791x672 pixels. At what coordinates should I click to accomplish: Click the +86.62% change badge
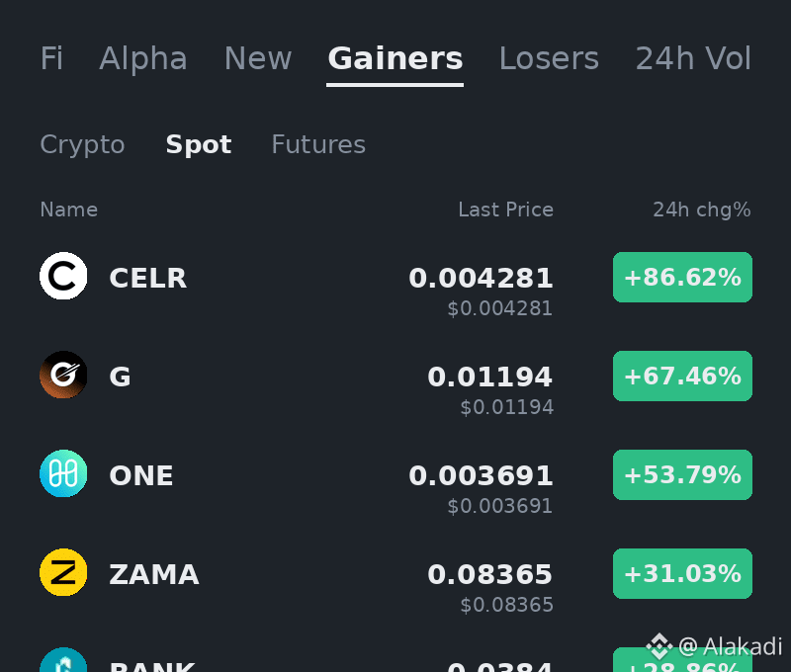(682, 278)
